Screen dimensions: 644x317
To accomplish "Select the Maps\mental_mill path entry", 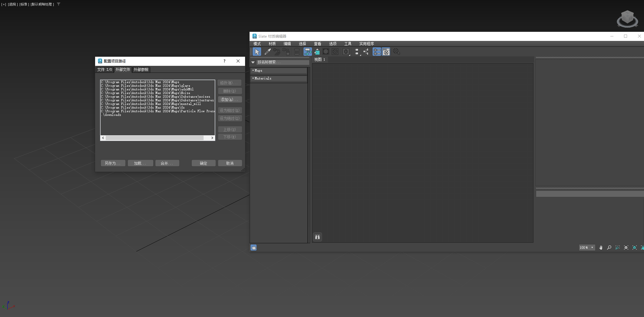I will [x=158, y=104].
